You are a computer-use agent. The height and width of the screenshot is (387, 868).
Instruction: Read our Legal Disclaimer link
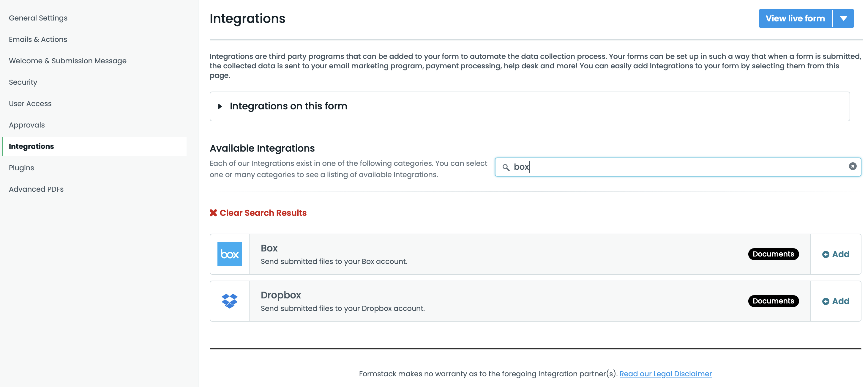coord(665,374)
